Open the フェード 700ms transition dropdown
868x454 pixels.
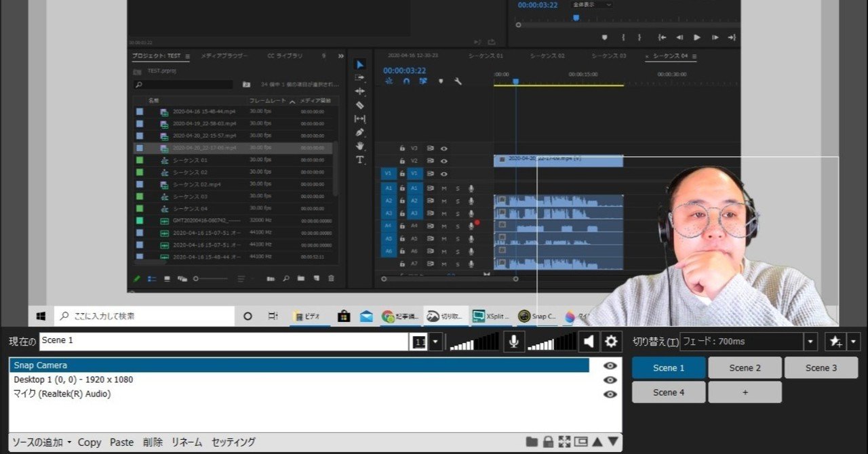[809, 342]
